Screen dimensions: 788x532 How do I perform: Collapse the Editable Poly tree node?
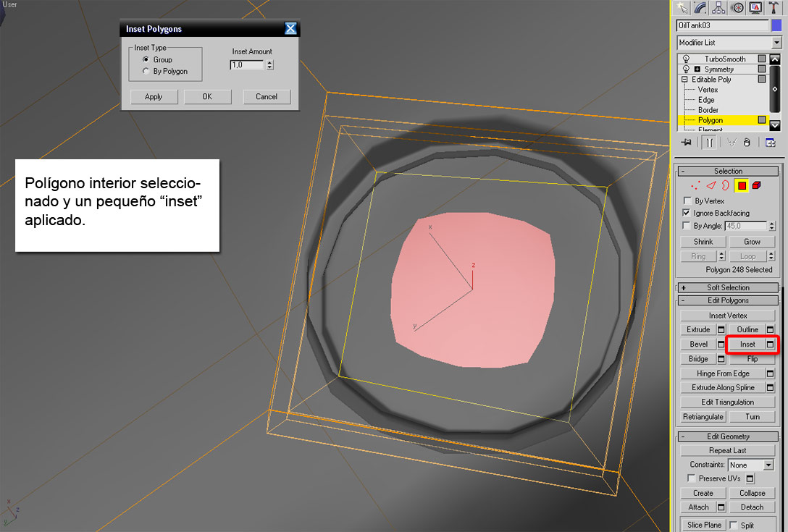684,80
